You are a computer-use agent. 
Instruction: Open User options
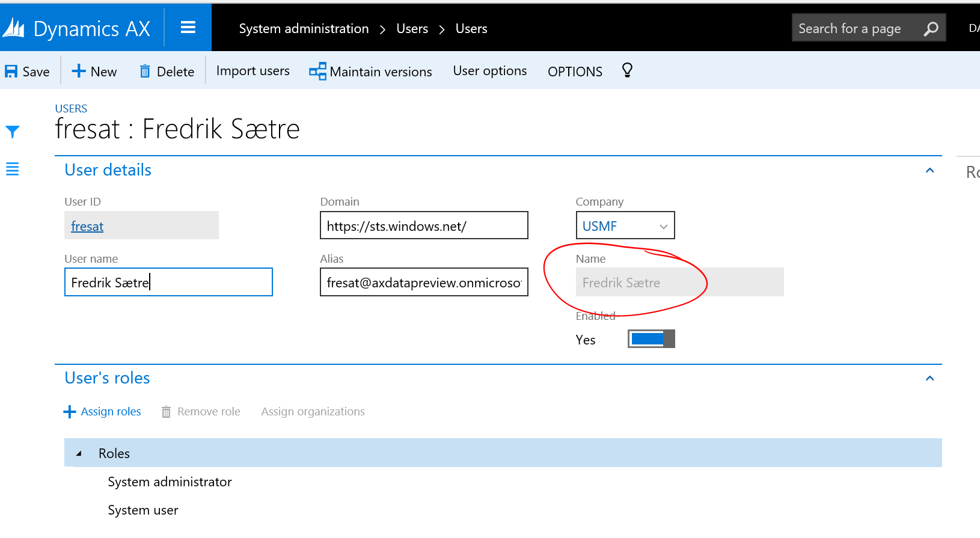490,71
